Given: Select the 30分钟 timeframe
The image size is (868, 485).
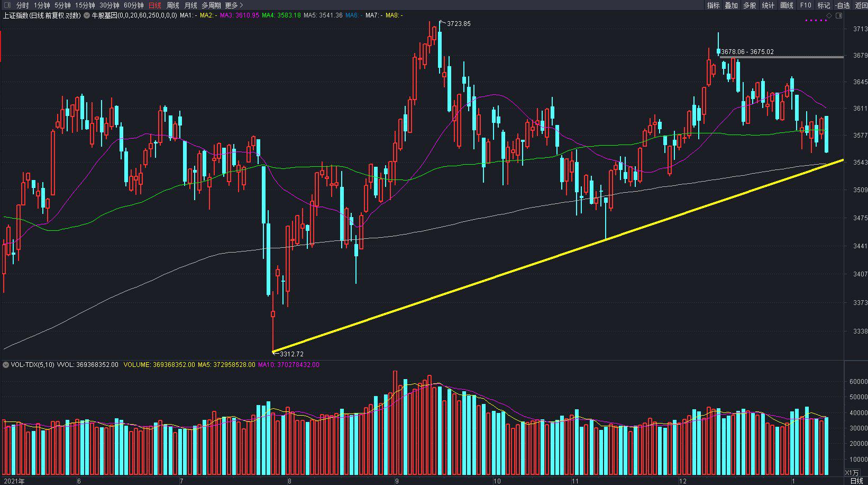Looking at the screenshot, I should 109,5.
